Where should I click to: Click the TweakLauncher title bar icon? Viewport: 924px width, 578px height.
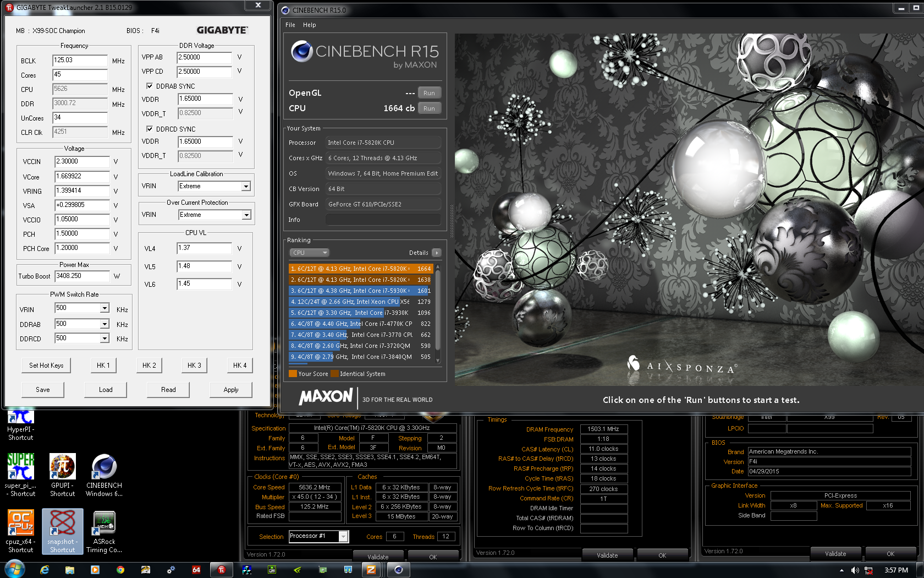(x=9, y=7)
